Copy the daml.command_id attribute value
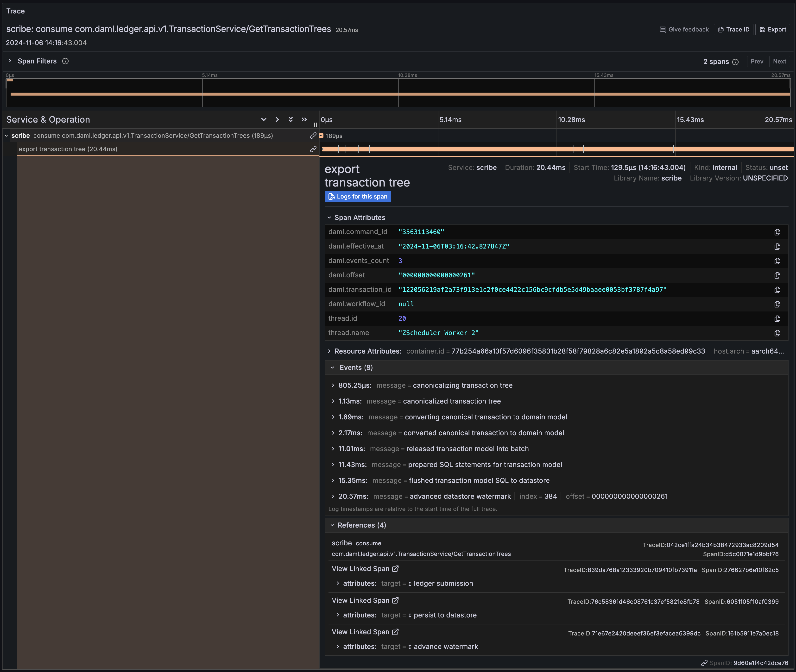The width and height of the screenshot is (796, 672). pos(777,232)
